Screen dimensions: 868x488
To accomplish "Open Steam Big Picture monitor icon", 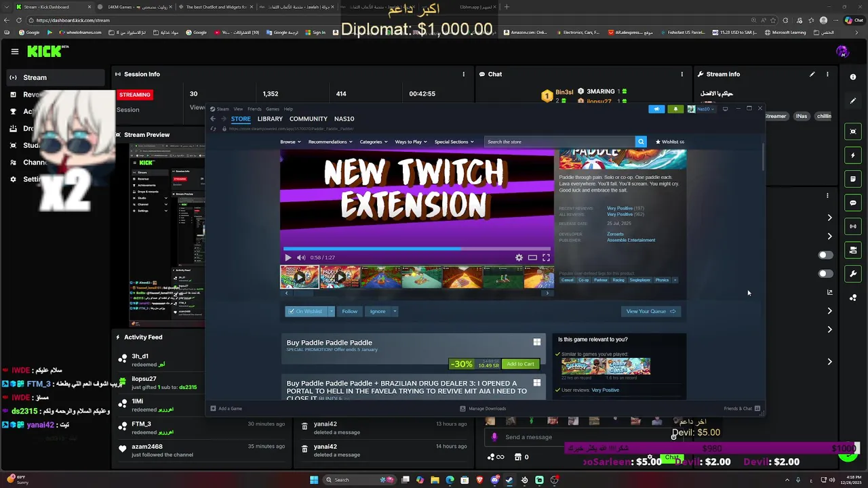I will click(x=725, y=108).
